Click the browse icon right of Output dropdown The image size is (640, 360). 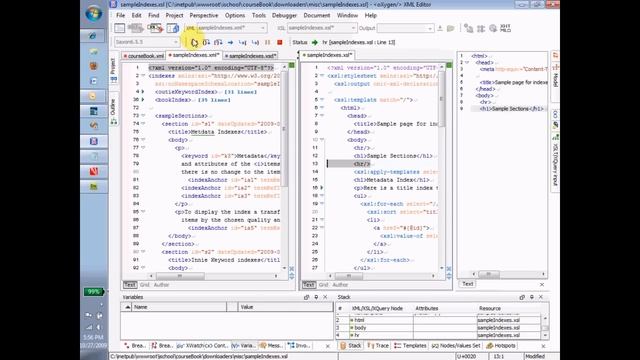[440, 28]
